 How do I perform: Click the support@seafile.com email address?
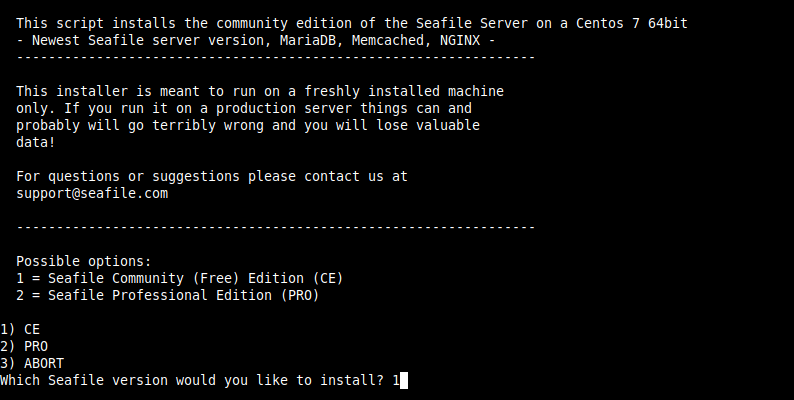tap(92, 193)
